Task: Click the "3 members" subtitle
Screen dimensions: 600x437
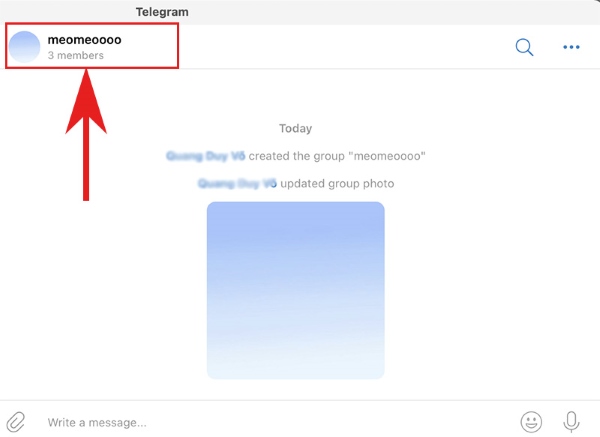Action: coord(75,55)
